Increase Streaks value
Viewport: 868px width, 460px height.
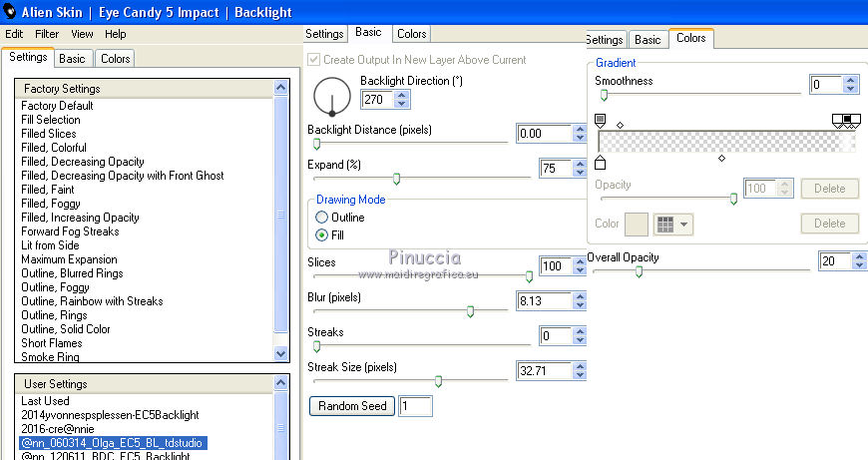[580, 332]
